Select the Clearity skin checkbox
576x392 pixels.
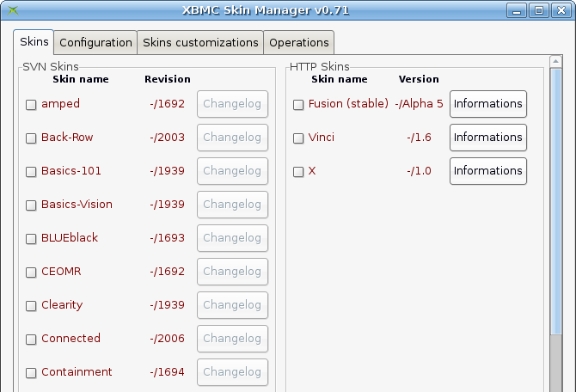(31, 306)
